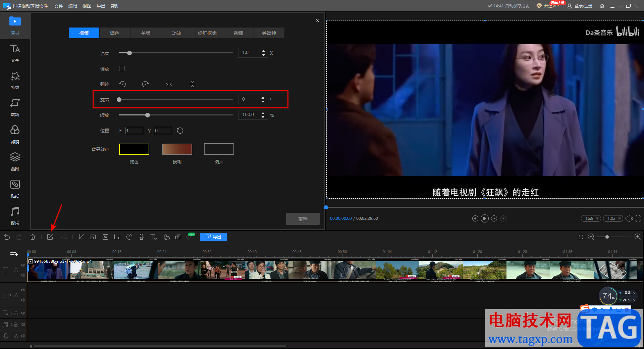This screenshot has width=644, height=349.
Task: Decrease rotation value with down stepper
Action: click(263, 101)
